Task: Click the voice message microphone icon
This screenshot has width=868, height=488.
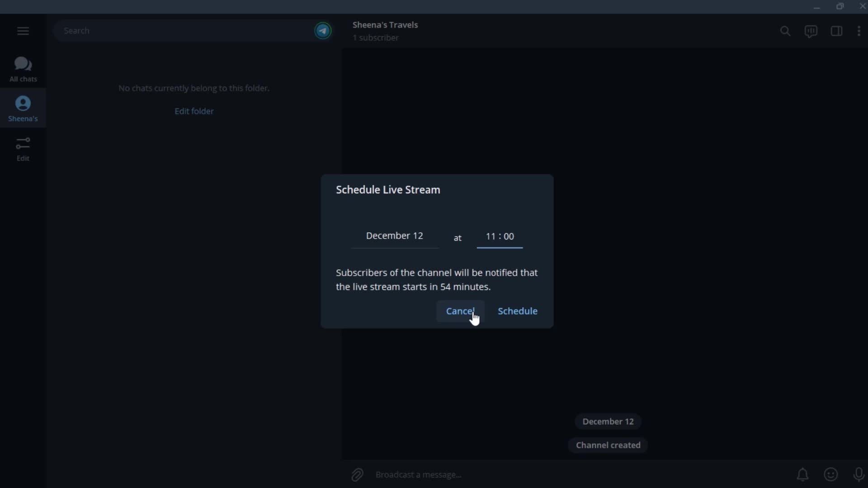Action: (859, 474)
